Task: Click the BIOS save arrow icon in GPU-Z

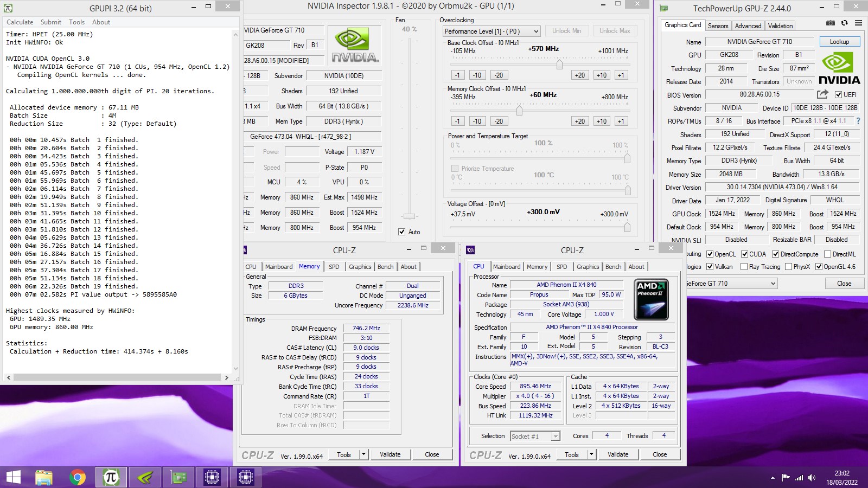Action: [822, 94]
